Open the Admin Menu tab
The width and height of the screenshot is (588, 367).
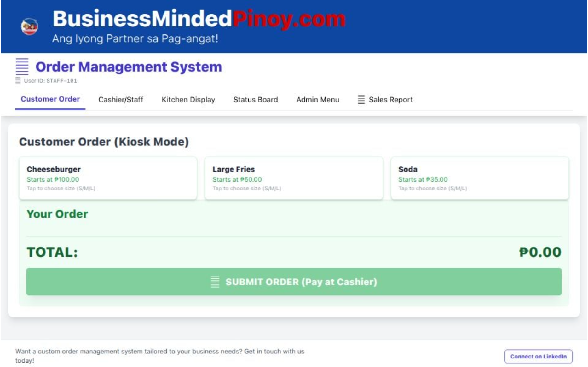click(x=318, y=100)
